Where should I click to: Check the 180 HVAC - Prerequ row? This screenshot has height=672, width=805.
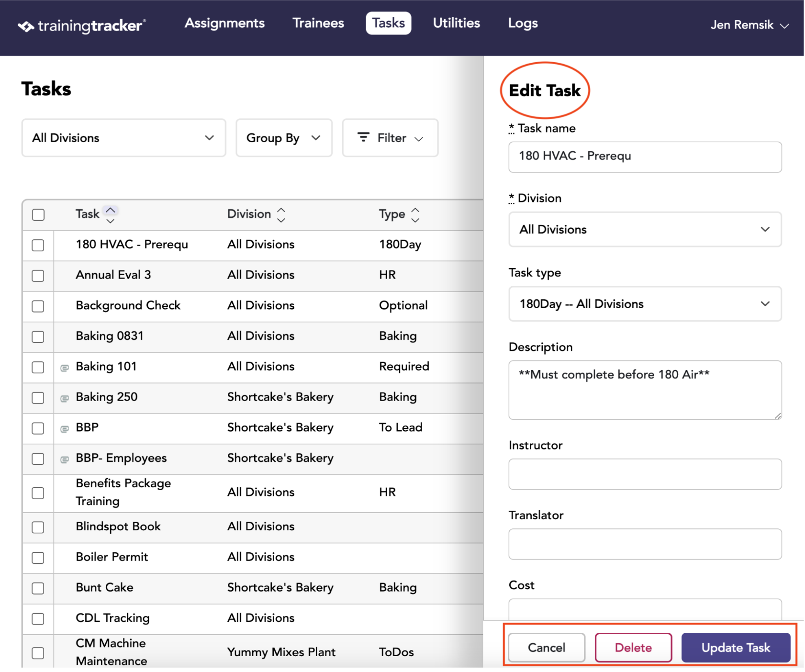click(x=38, y=245)
